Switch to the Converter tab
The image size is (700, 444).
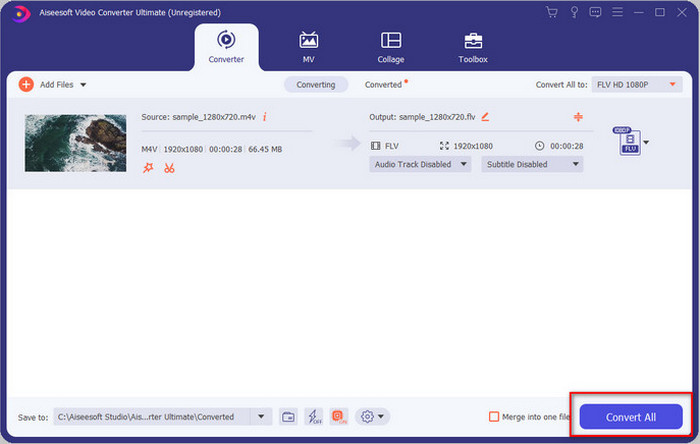pyautogui.click(x=226, y=47)
